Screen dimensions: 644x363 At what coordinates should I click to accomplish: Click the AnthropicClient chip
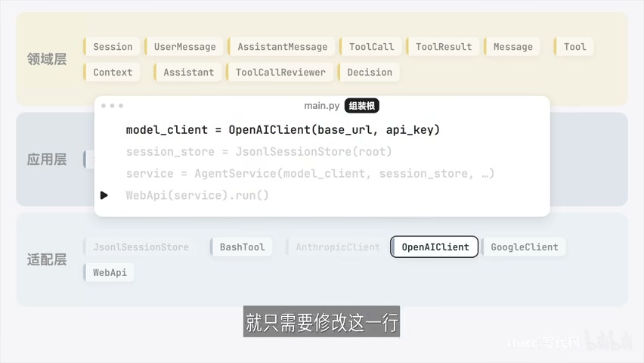[x=337, y=247]
